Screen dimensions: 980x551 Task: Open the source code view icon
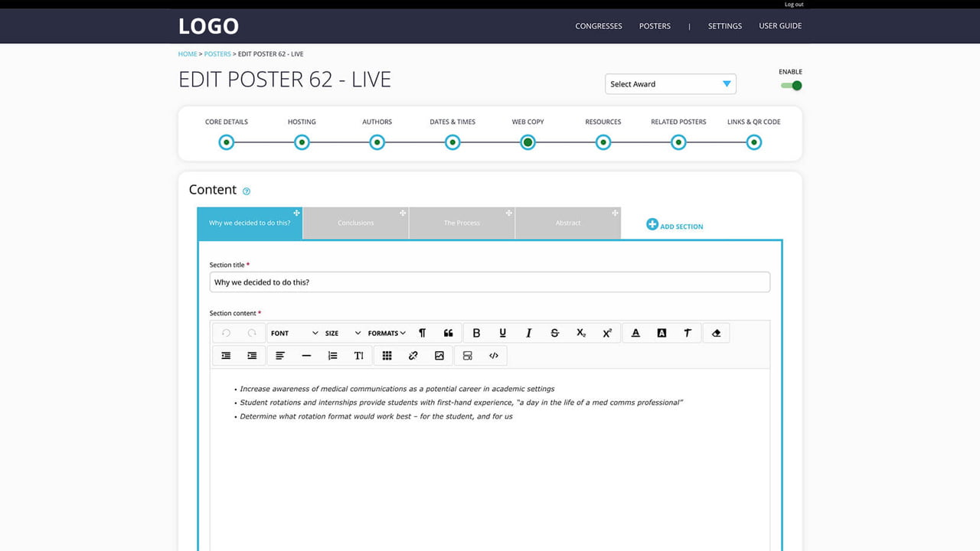click(494, 355)
